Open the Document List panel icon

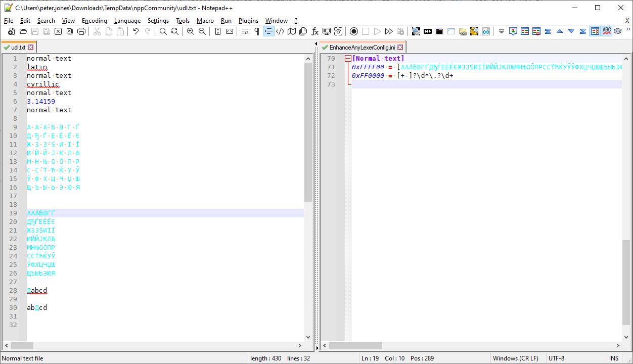coord(303,31)
